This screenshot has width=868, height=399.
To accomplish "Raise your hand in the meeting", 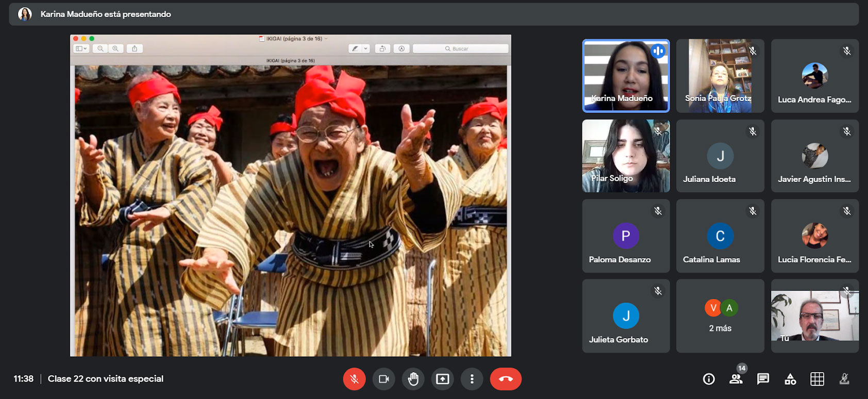I will (413, 379).
